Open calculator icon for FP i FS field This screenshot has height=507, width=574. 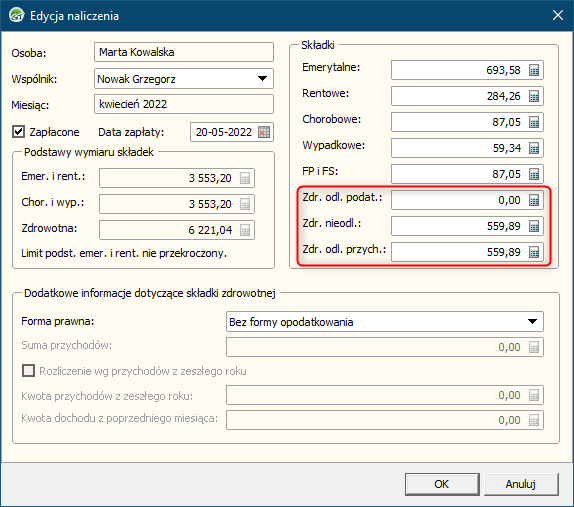pyautogui.click(x=534, y=174)
